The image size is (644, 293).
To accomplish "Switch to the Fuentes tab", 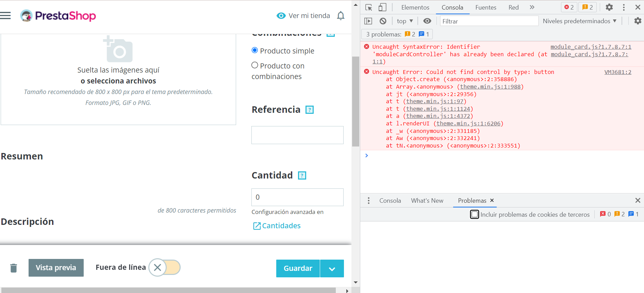I will point(486,7).
